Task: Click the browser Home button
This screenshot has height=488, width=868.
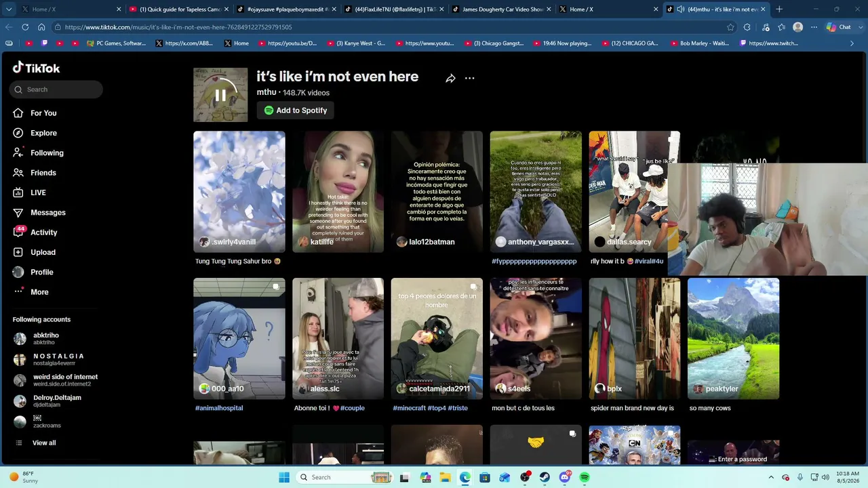Action: (x=41, y=27)
